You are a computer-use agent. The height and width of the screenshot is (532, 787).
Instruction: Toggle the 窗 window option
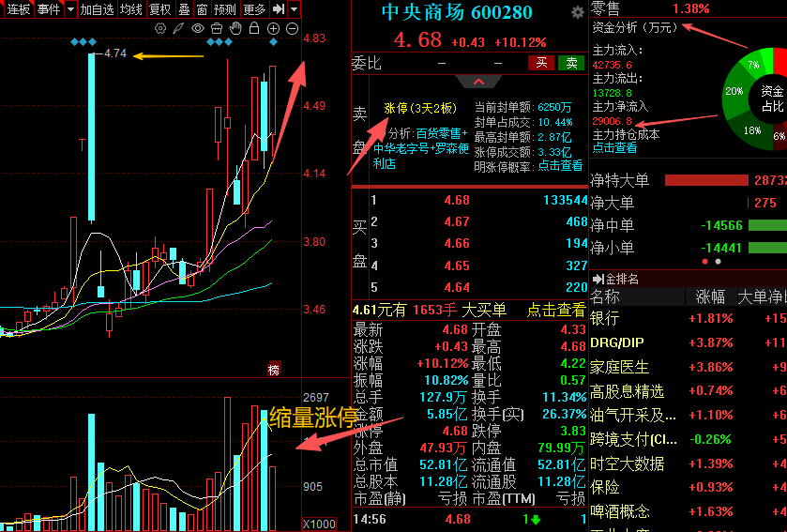pyautogui.click(x=202, y=9)
